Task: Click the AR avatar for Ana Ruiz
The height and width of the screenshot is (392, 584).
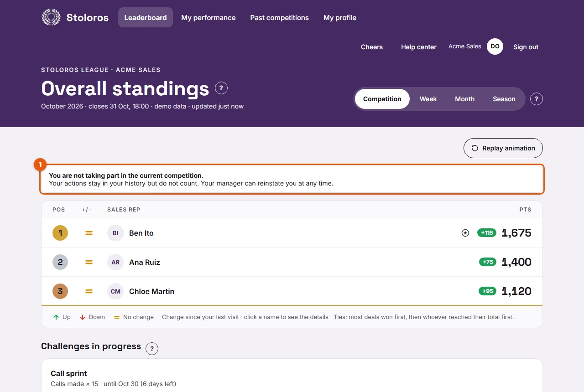Action: click(115, 262)
